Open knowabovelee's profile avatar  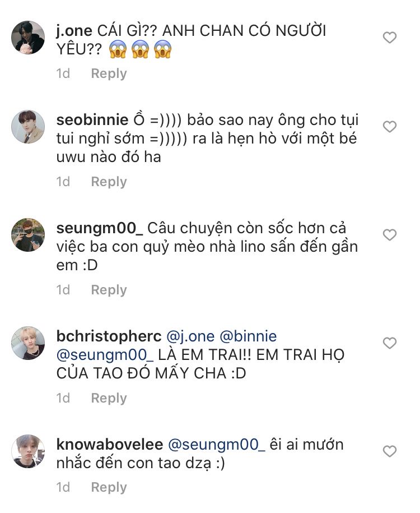tap(28, 451)
